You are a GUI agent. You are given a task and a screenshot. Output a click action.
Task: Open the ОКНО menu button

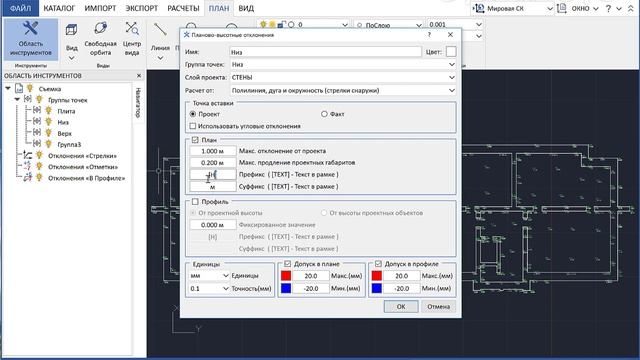point(584,8)
